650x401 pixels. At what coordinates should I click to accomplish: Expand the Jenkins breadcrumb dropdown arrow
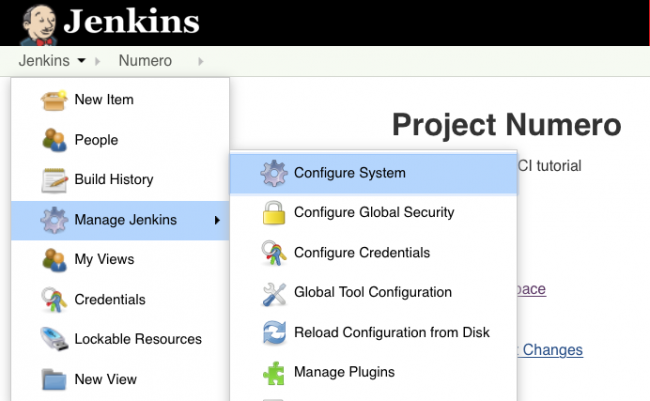pos(82,61)
